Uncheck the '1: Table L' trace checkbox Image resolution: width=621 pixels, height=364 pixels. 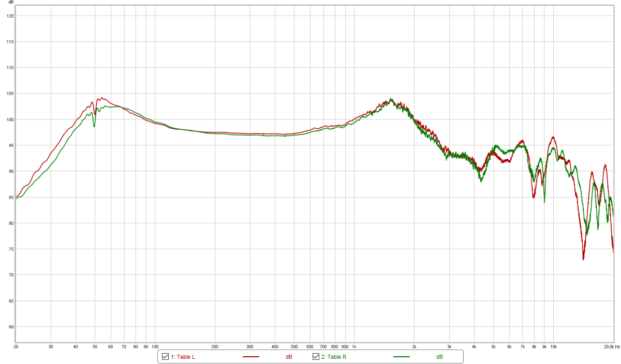pyautogui.click(x=166, y=357)
